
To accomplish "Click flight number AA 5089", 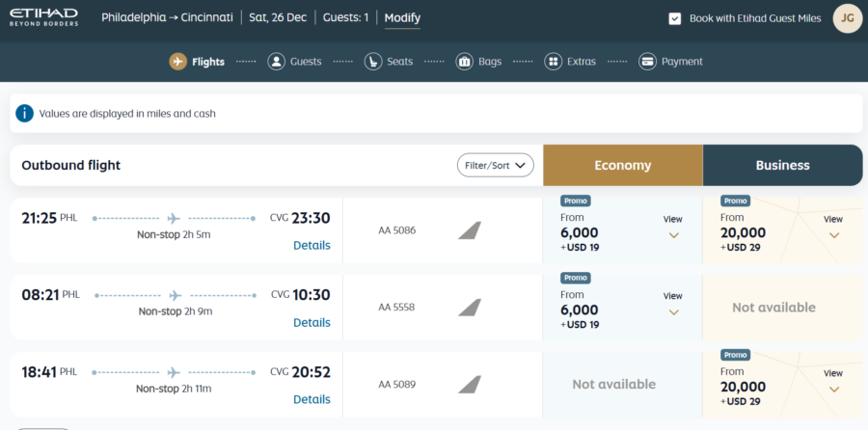I will pyautogui.click(x=397, y=384).
